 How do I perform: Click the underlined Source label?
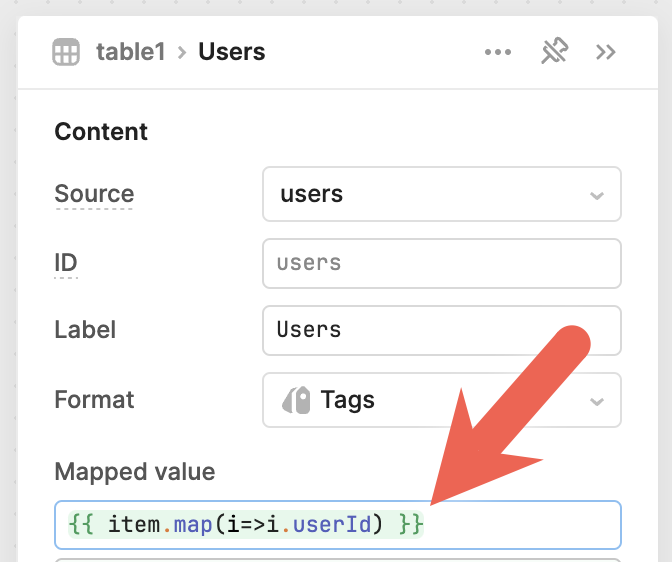tap(94, 194)
